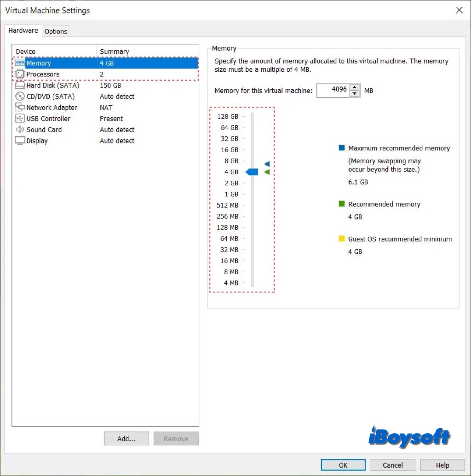The height and width of the screenshot is (476, 471).
Task: Confirm settings with the OK button
Action: [343, 465]
